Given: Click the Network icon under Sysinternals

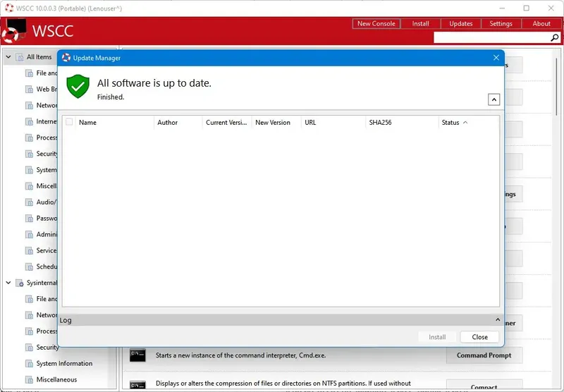Looking at the screenshot, I should [x=29, y=315].
